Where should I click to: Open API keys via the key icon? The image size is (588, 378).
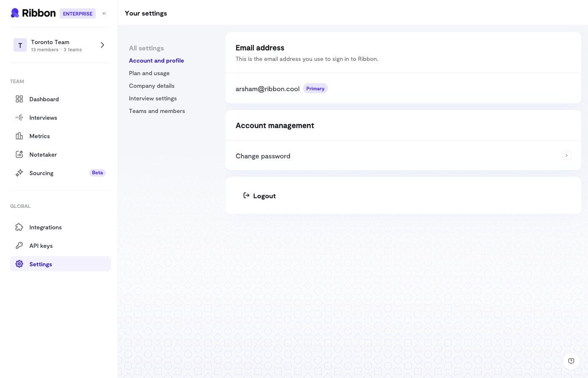19,246
